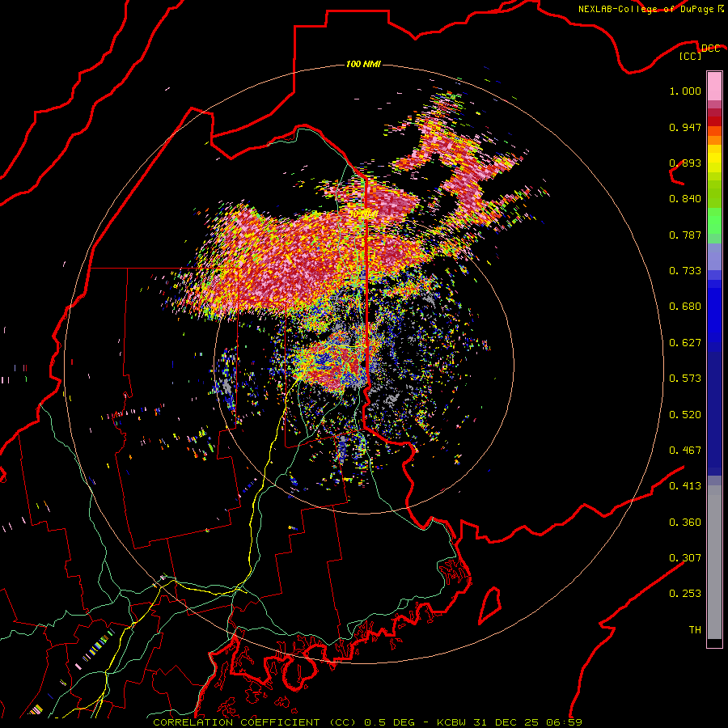
Task: Click the 0.787 scale value
Action: (x=685, y=235)
